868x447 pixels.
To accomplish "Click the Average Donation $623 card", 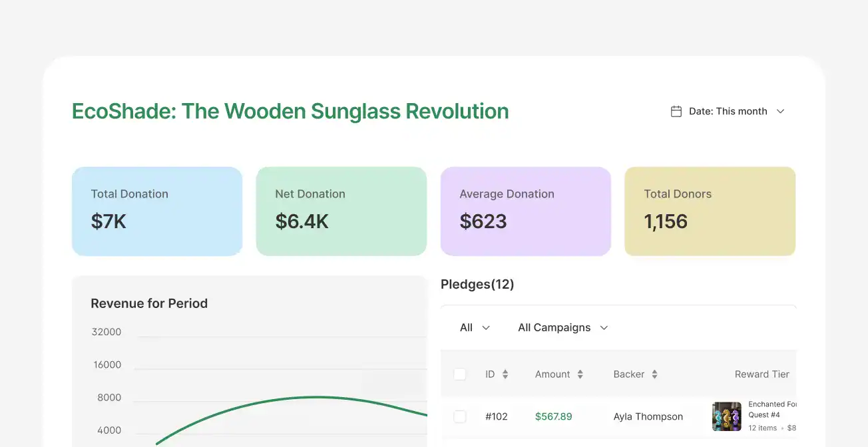I will pyautogui.click(x=525, y=212).
